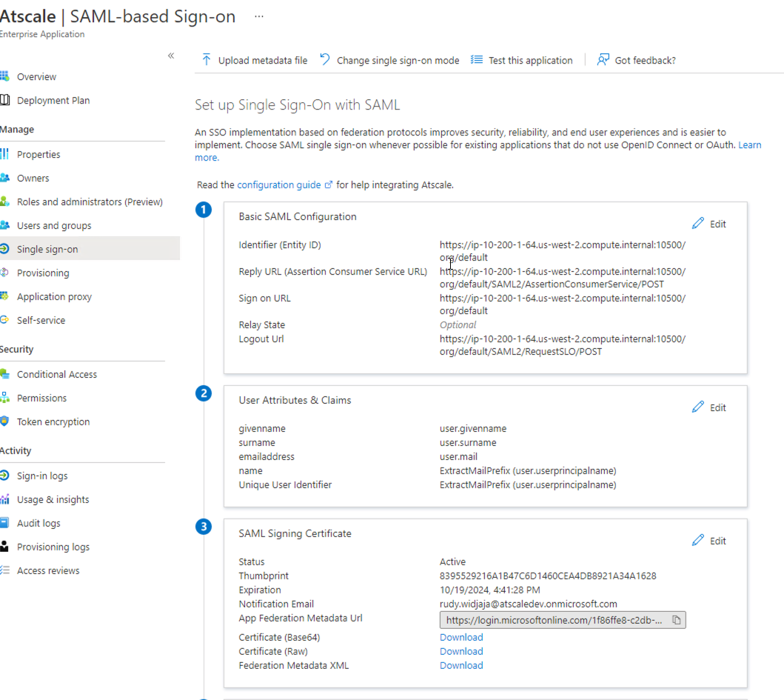
Task: Click pencil icon in User Attributes & Claims
Action: 698,407
